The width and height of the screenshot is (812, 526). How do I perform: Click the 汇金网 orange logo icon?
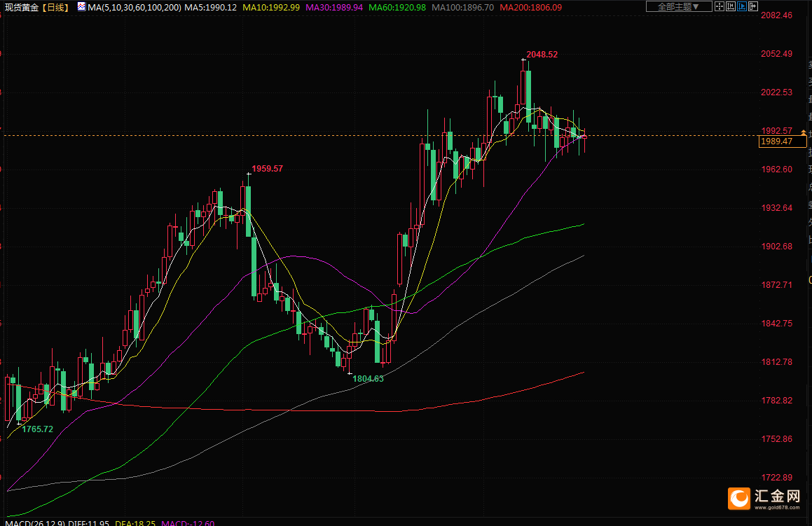click(x=739, y=498)
